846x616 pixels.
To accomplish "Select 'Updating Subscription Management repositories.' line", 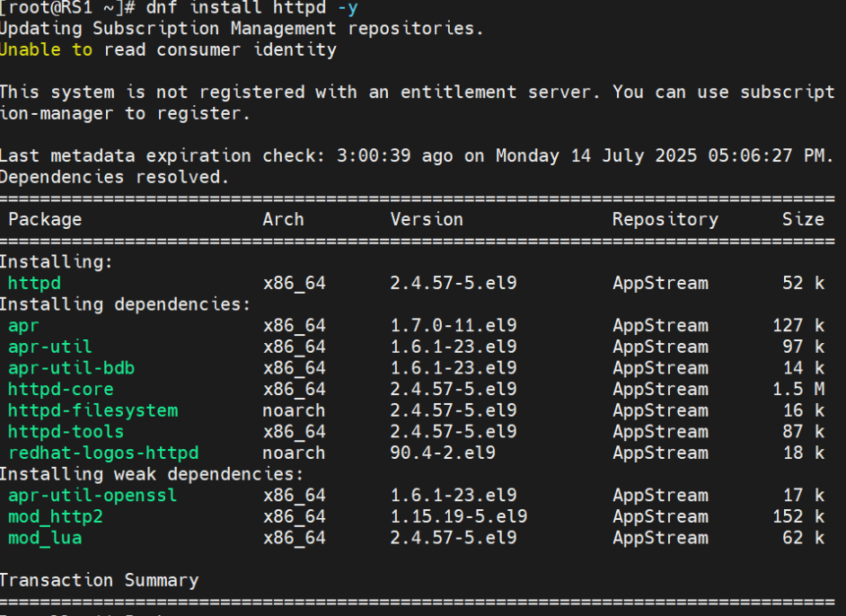I will [242, 28].
